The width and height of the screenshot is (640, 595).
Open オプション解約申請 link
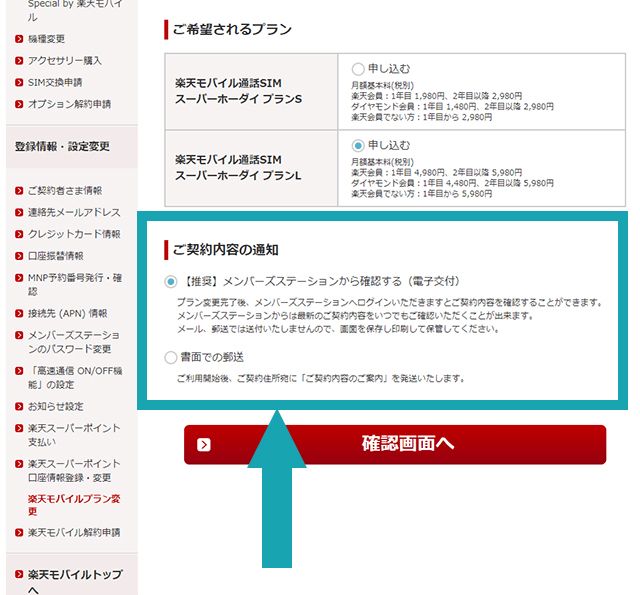click(69, 104)
